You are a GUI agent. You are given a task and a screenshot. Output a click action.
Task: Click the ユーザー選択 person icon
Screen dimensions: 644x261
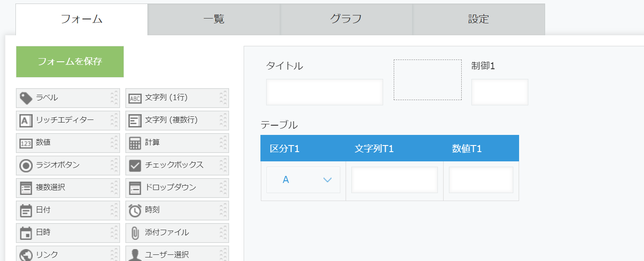(x=135, y=255)
